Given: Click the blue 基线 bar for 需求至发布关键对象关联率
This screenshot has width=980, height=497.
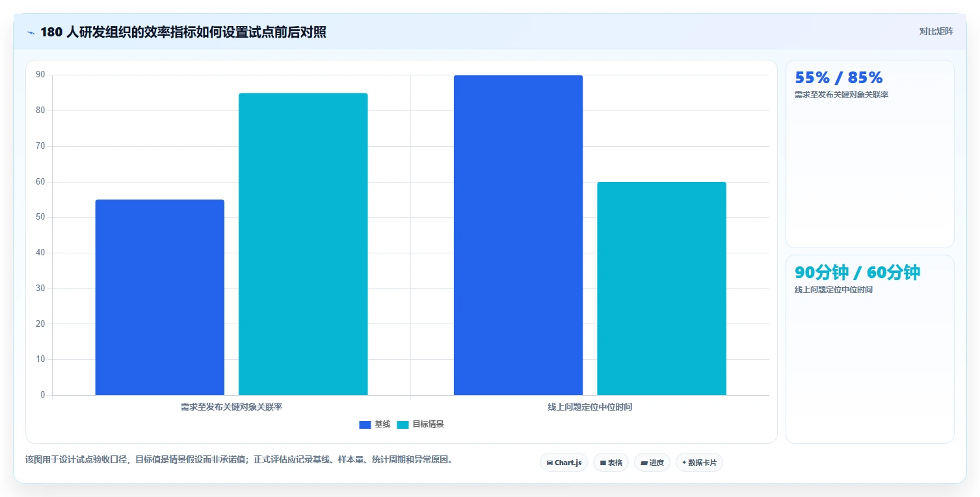Looking at the screenshot, I should click(x=160, y=297).
